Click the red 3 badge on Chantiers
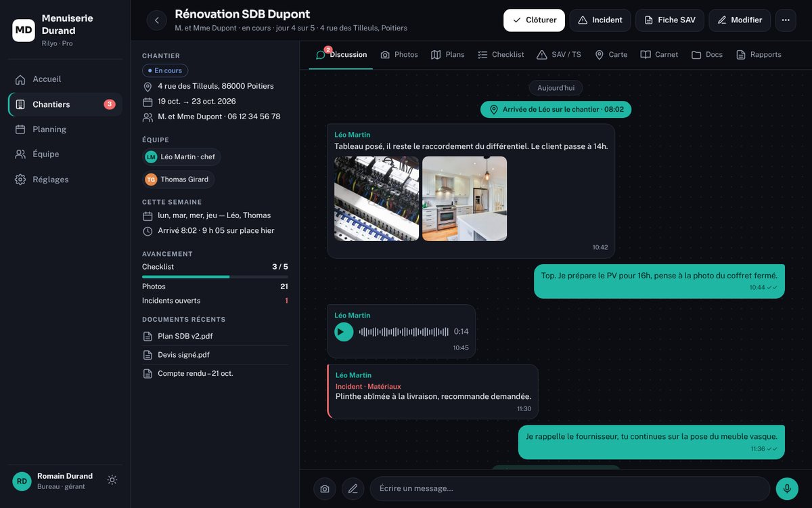Screen dimensions: 812x508 click(x=110, y=104)
